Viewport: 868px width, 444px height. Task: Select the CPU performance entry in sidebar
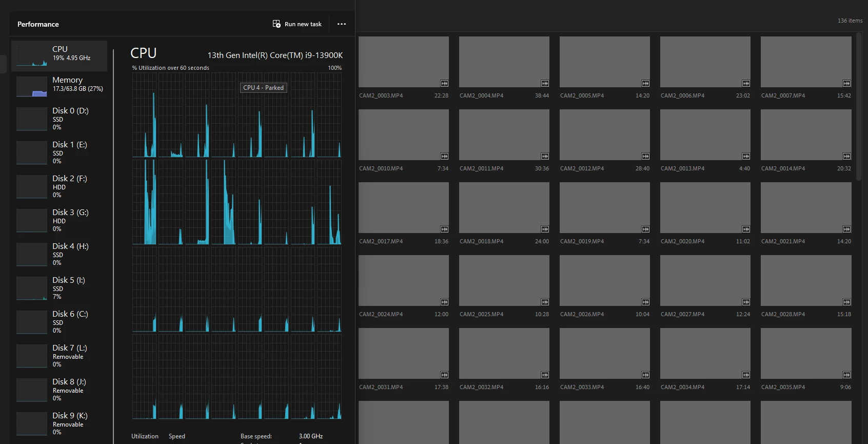pos(60,55)
